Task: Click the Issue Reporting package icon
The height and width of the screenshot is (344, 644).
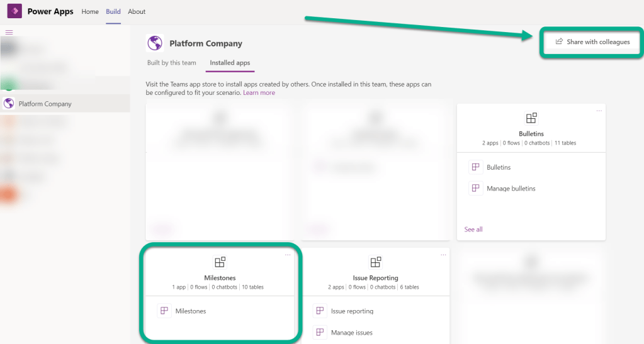Action: click(375, 262)
